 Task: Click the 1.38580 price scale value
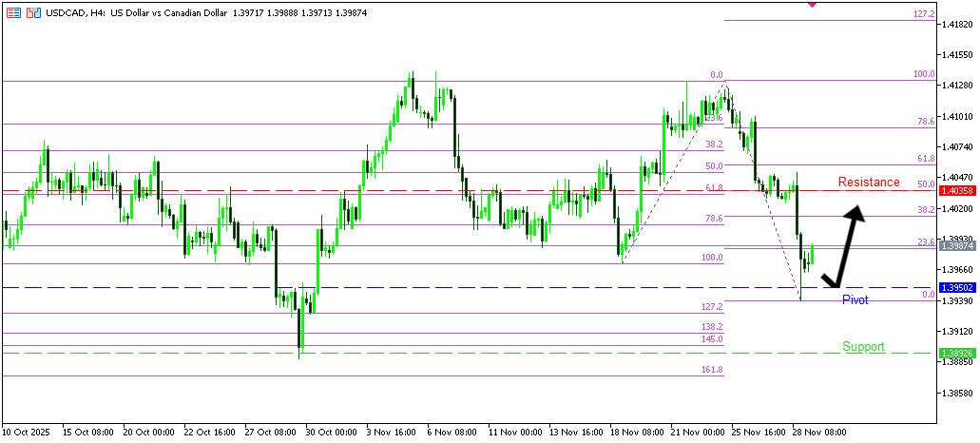click(x=957, y=393)
